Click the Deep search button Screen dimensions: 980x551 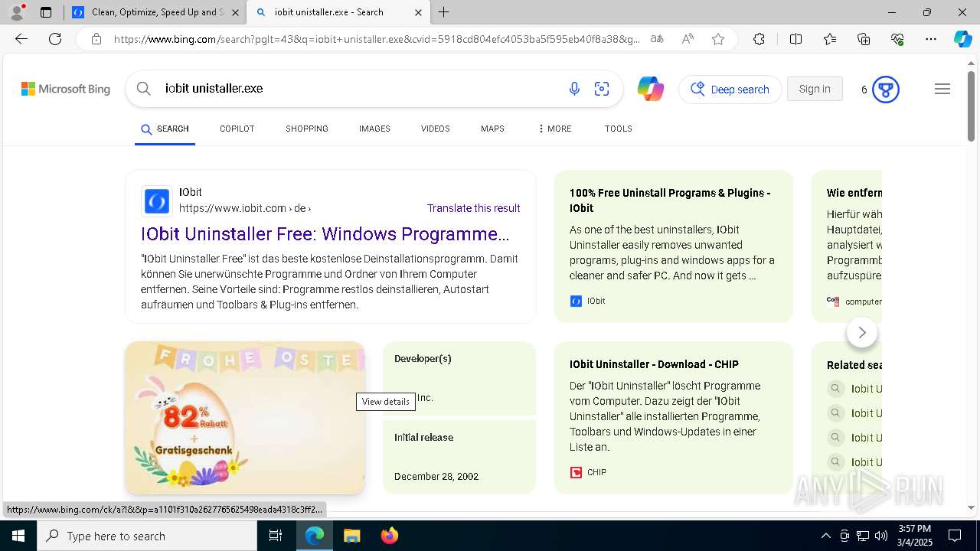(x=730, y=90)
